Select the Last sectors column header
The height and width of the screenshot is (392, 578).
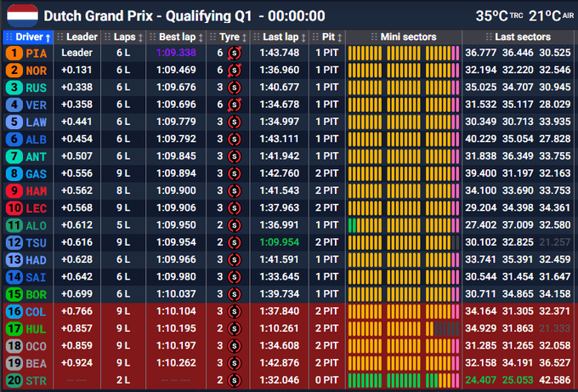point(522,37)
